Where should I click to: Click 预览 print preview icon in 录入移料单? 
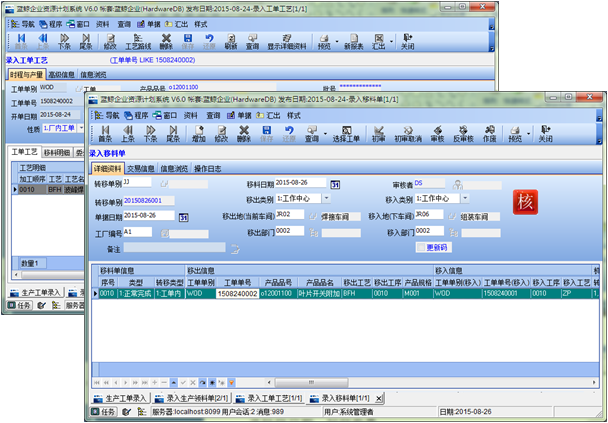[515, 134]
